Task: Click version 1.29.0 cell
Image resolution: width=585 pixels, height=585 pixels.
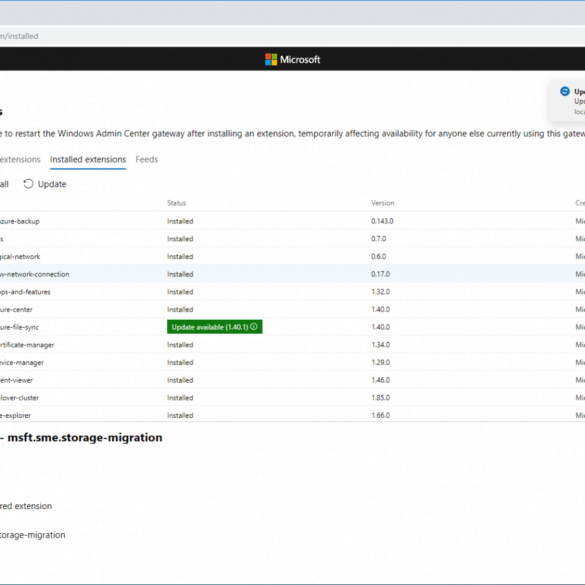Action: 380,362
